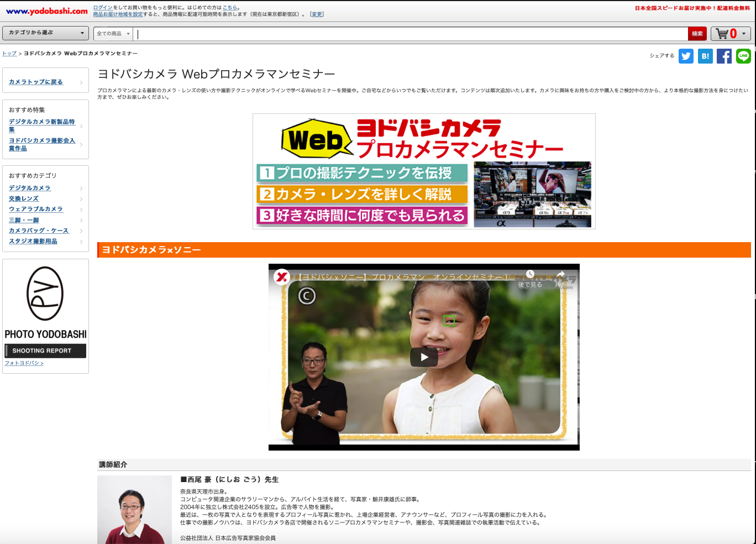This screenshot has width=756, height=544.
Task: Open the カメラバッグ・ケース category link
Action: point(39,231)
